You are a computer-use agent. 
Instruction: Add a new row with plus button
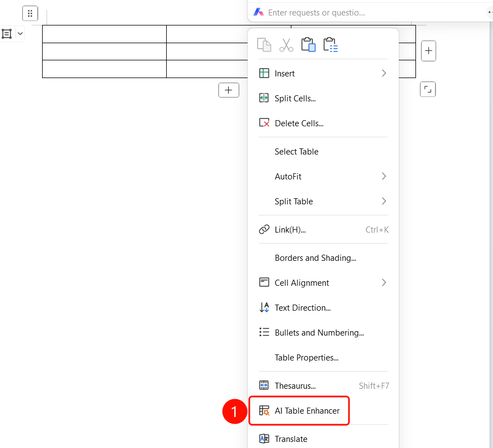click(x=229, y=90)
